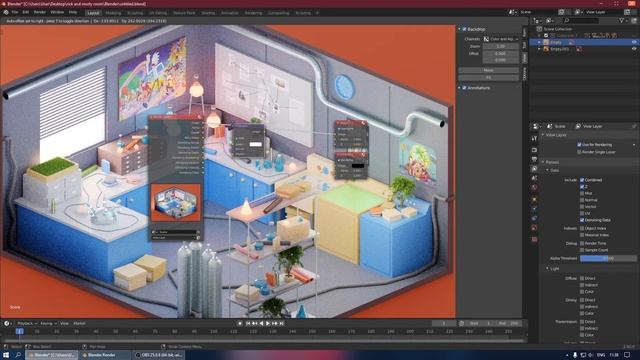Click the backdrop Fit button
The height and width of the screenshot is (360, 640).
(489, 77)
